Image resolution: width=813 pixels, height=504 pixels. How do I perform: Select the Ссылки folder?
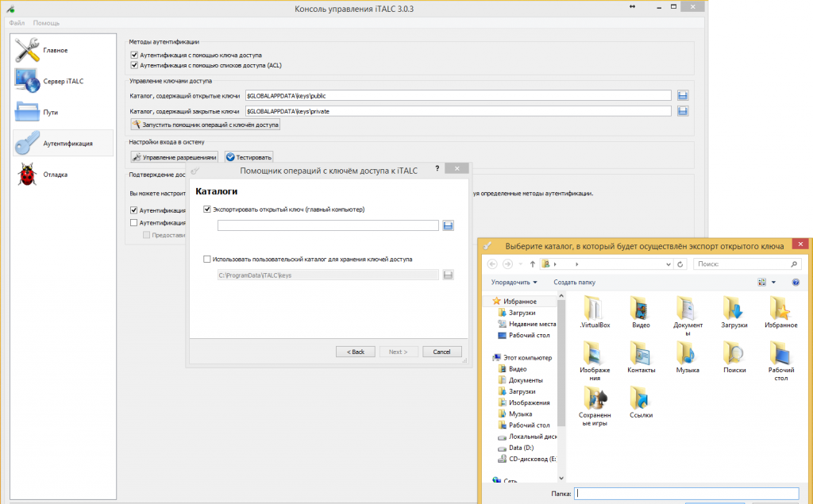(641, 402)
